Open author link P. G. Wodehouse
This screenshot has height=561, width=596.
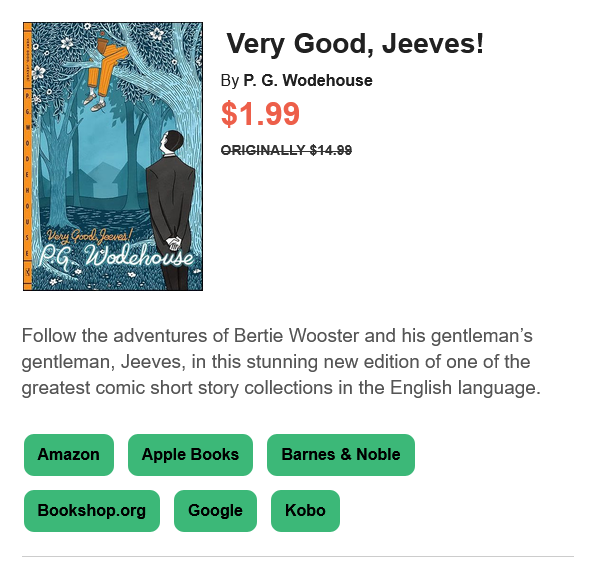point(308,81)
